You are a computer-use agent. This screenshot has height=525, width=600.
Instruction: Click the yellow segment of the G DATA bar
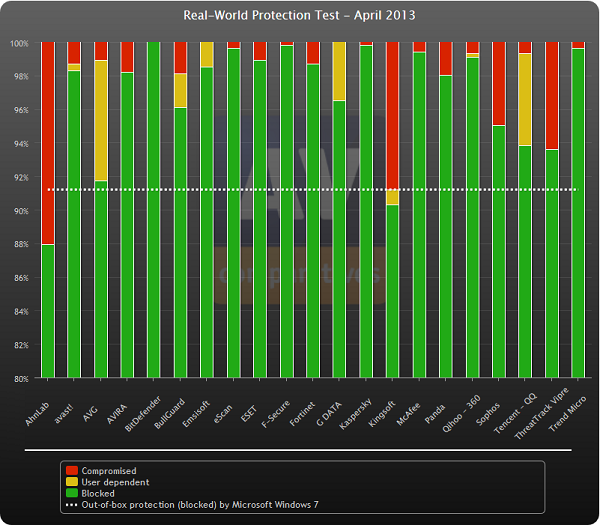339,71
